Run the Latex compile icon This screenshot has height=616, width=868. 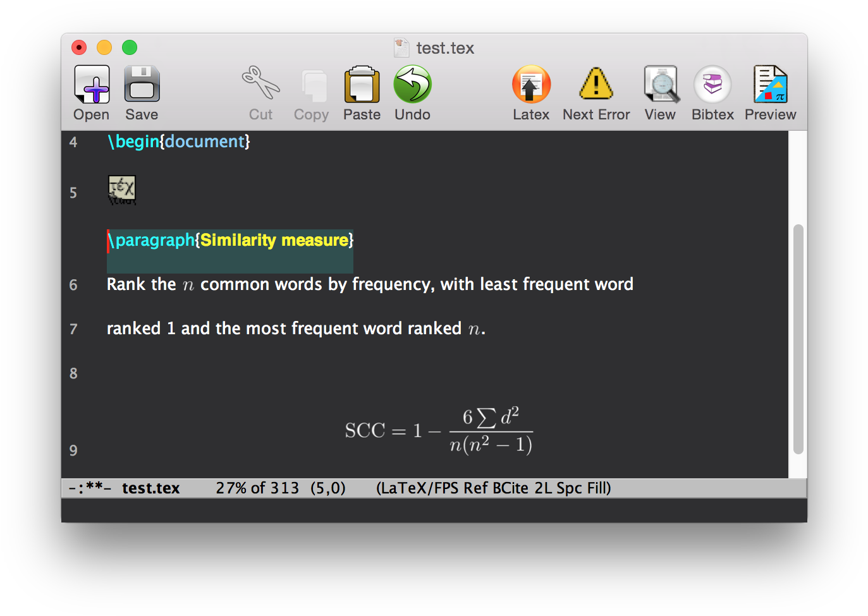530,84
